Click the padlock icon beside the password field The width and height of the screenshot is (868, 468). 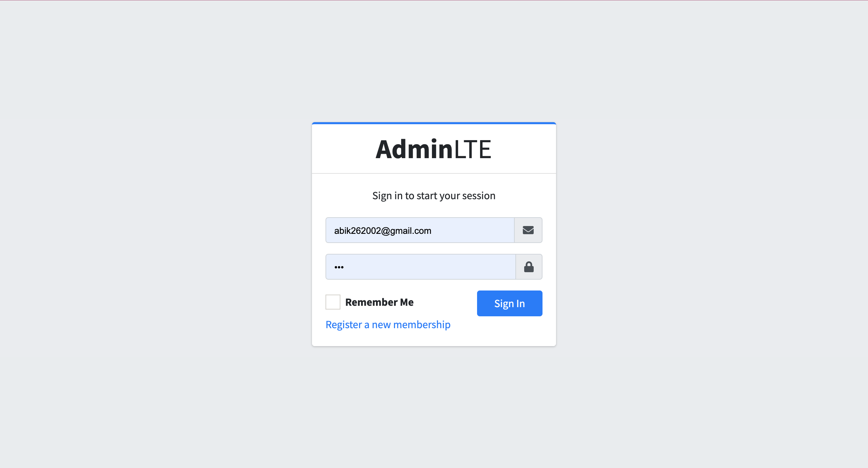(x=529, y=267)
